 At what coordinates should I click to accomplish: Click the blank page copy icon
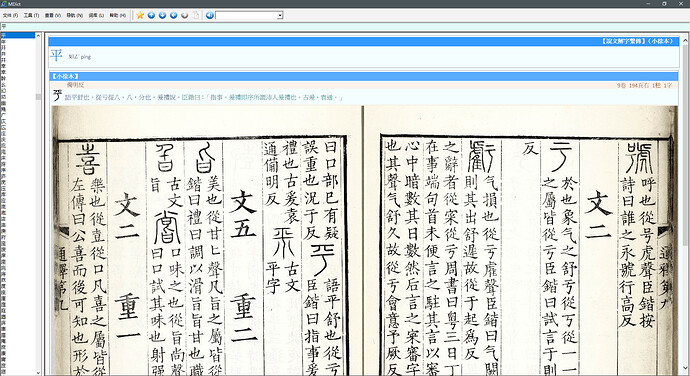coord(195,15)
